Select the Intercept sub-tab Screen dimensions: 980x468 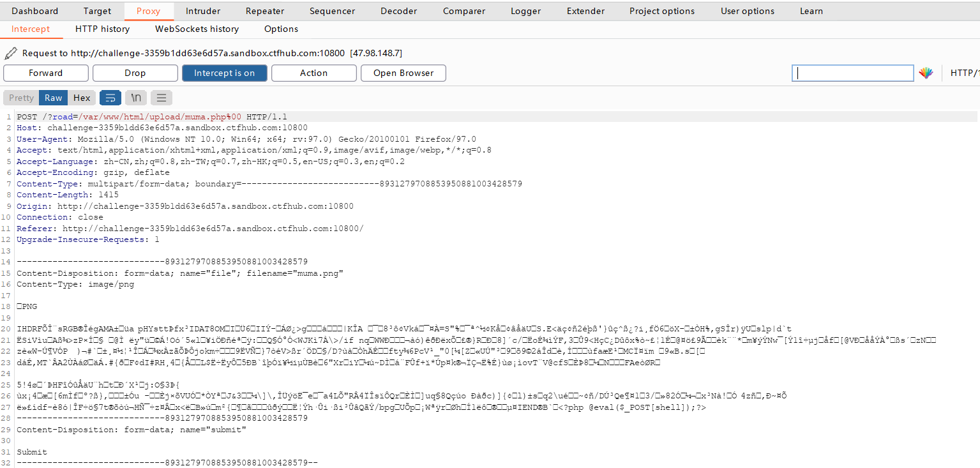coord(31,29)
